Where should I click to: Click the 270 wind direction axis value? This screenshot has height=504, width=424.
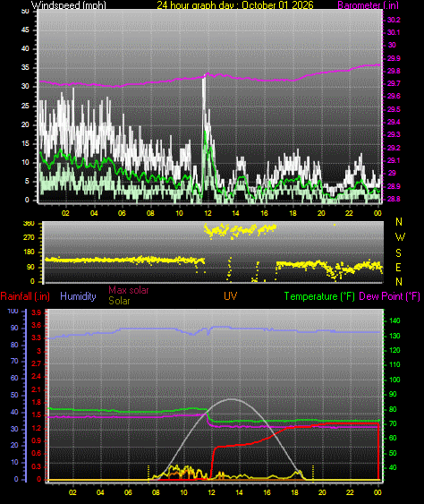click(29, 238)
